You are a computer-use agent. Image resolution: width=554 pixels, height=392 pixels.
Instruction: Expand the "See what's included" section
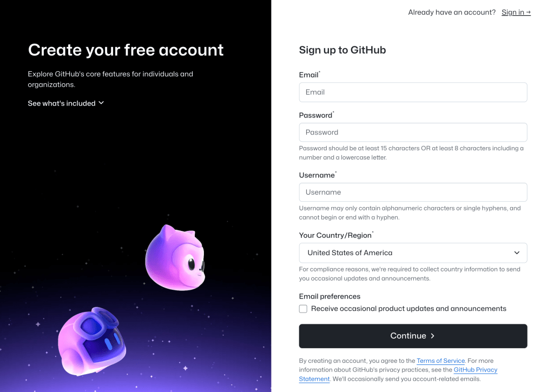click(61, 103)
